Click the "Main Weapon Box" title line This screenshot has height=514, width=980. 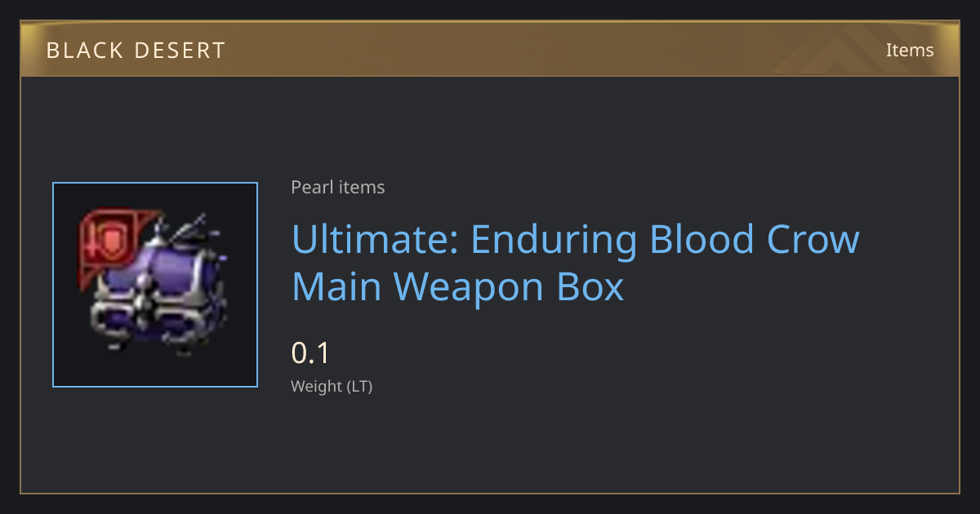457,287
